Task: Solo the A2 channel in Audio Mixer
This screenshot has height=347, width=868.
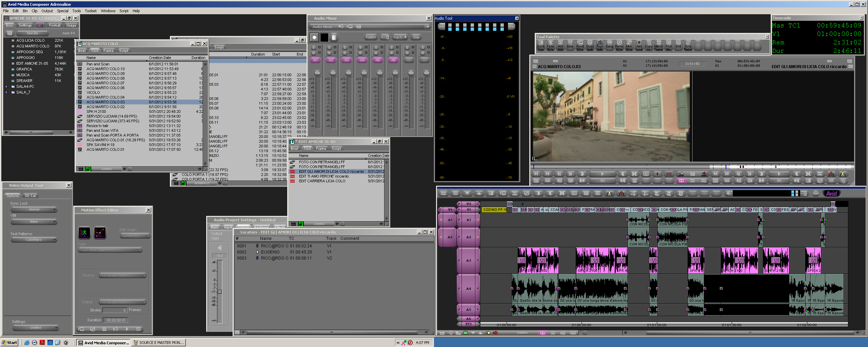Action: pos(329,47)
